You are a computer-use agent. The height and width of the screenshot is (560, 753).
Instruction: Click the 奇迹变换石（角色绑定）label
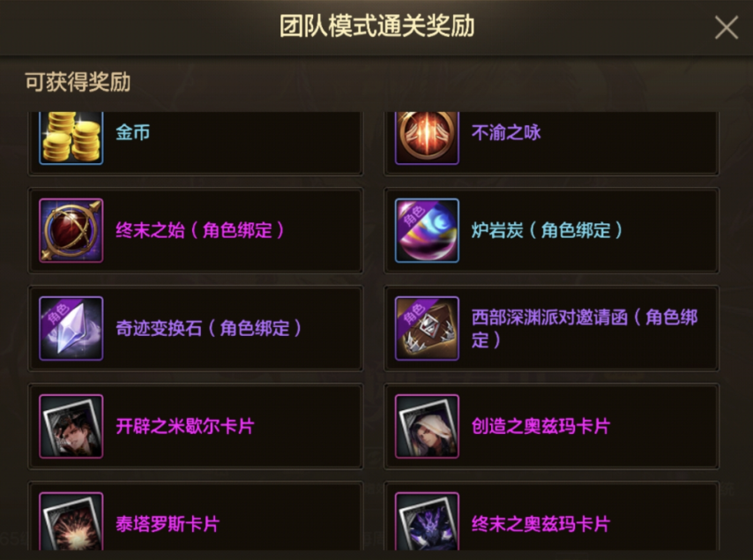pos(209,329)
